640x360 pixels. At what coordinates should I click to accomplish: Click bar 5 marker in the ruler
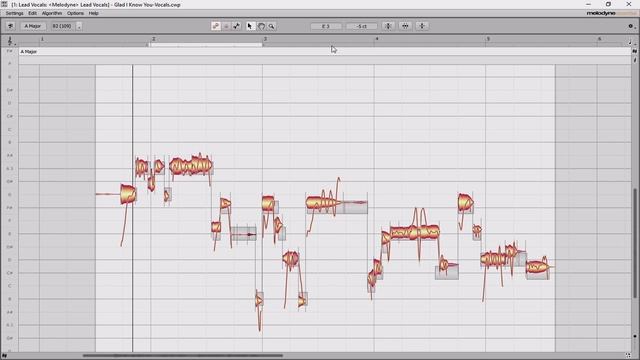pyautogui.click(x=488, y=39)
